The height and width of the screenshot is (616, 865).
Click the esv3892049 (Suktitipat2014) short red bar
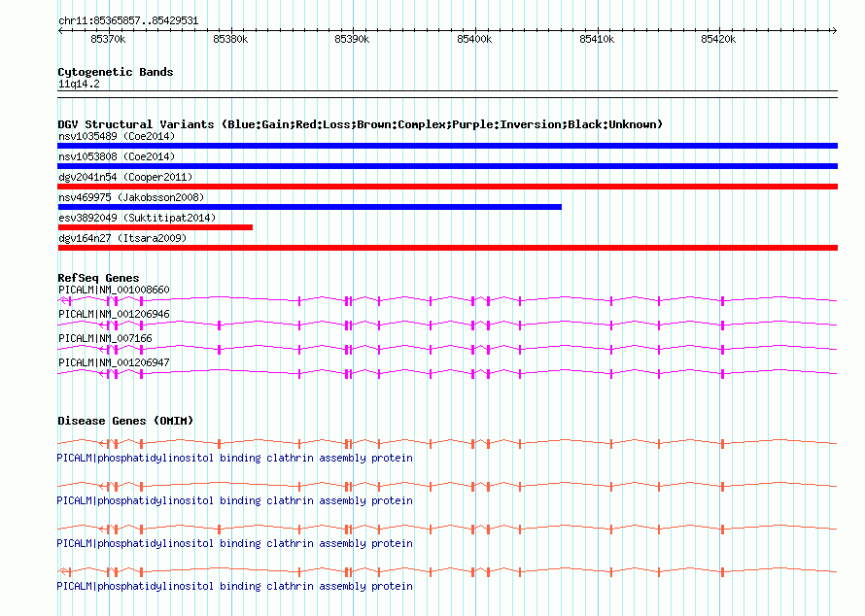coord(155,227)
